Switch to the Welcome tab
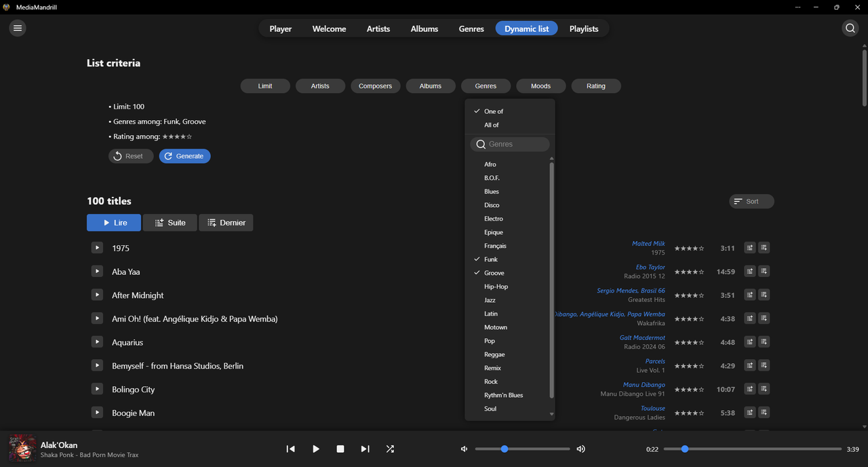 pos(329,29)
